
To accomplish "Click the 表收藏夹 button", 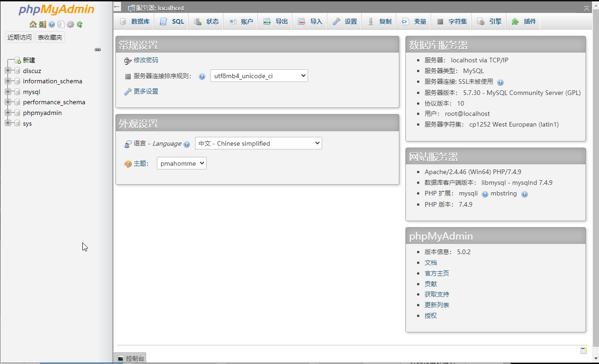I will (x=50, y=37).
